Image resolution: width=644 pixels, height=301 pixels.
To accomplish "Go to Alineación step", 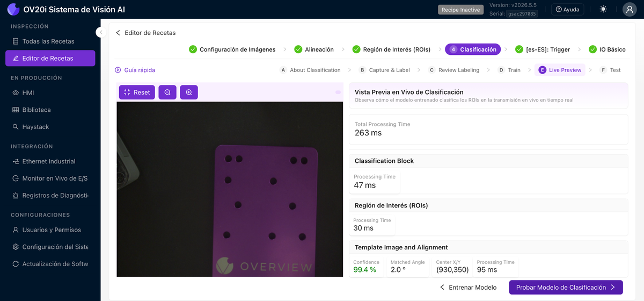I will [314, 49].
